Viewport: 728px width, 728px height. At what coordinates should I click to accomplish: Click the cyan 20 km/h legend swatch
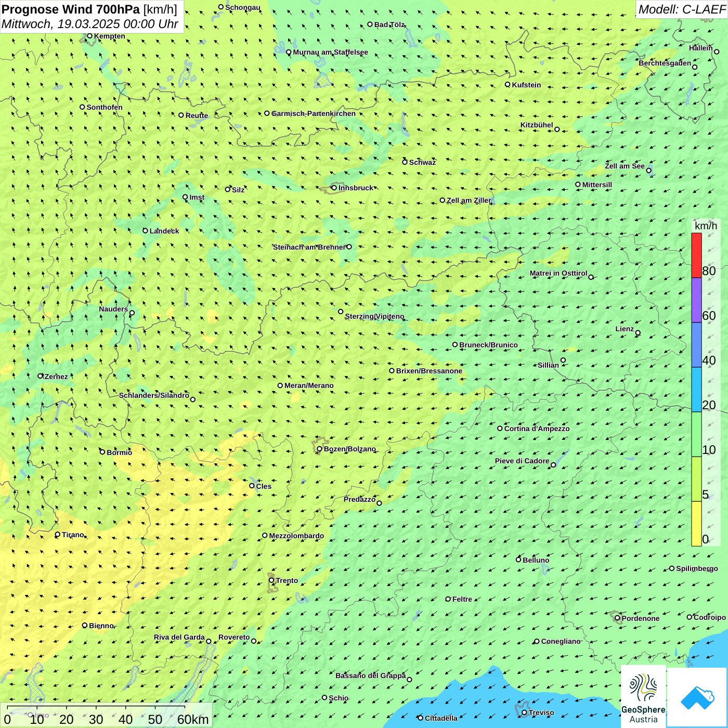(x=696, y=390)
